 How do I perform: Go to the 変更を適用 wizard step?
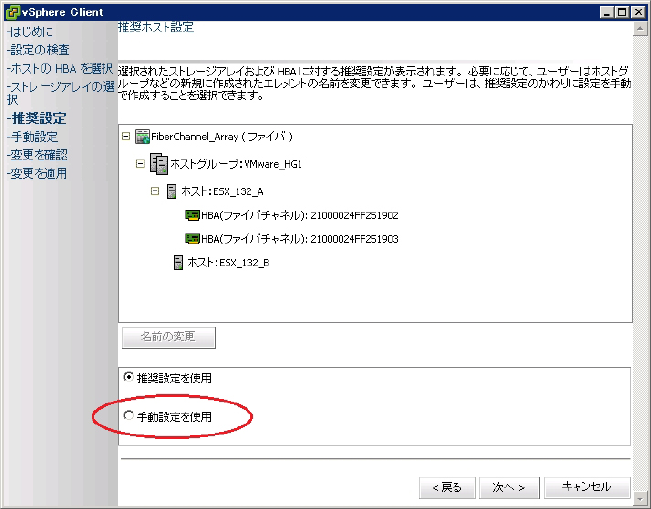[37, 174]
